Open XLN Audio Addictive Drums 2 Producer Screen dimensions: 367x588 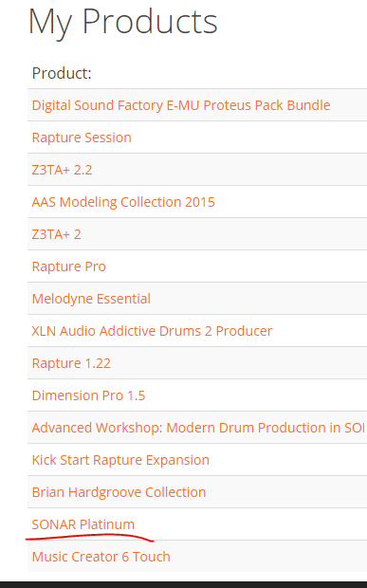pyautogui.click(x=152, y=331)
